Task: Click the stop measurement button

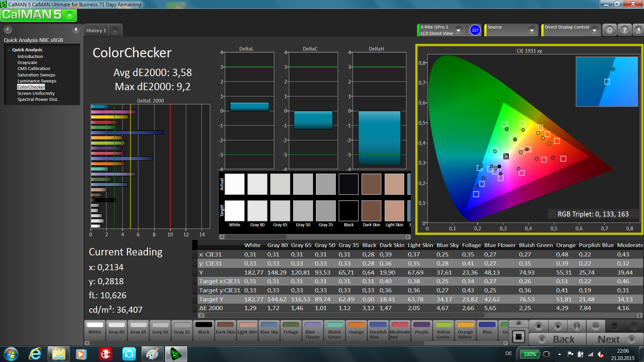Action: (539, 326)
